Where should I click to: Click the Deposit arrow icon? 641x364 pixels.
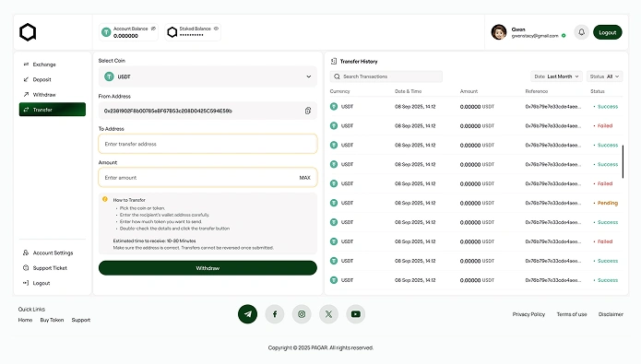coord(26,79)
